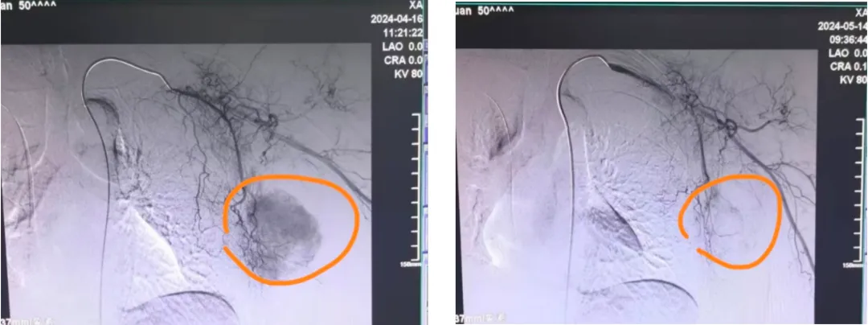Click the 11:21:22 timestamp in left image
This screenshot has width=868, height=325.
point(401,33)
